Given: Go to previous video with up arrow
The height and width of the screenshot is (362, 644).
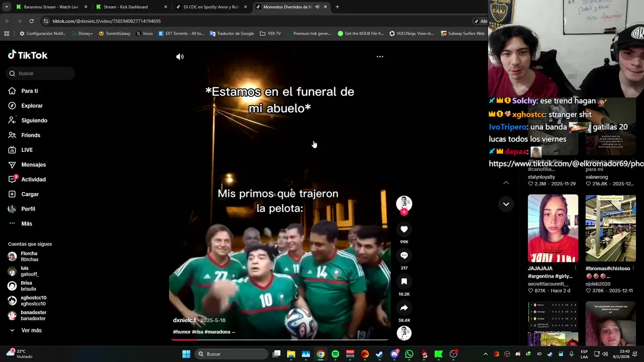Looking at the screenshot, I should [x=506, y=183].
